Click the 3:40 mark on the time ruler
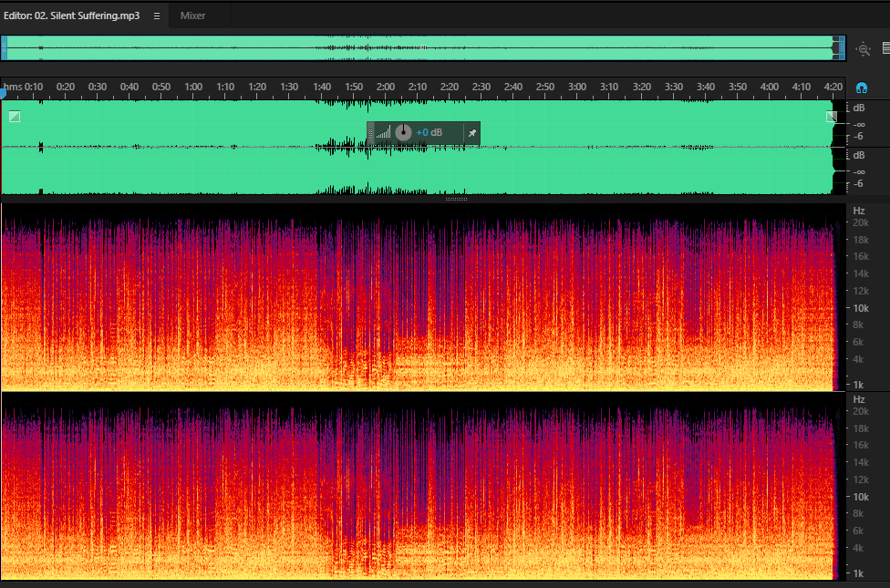Image resolution: width=890 pixels, height=588 pixels. click(x=706, y=87)
